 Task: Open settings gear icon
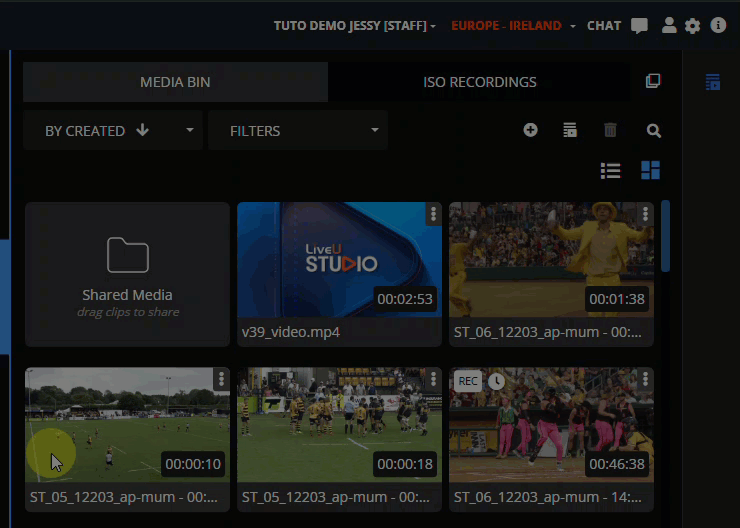pos(693,26)
